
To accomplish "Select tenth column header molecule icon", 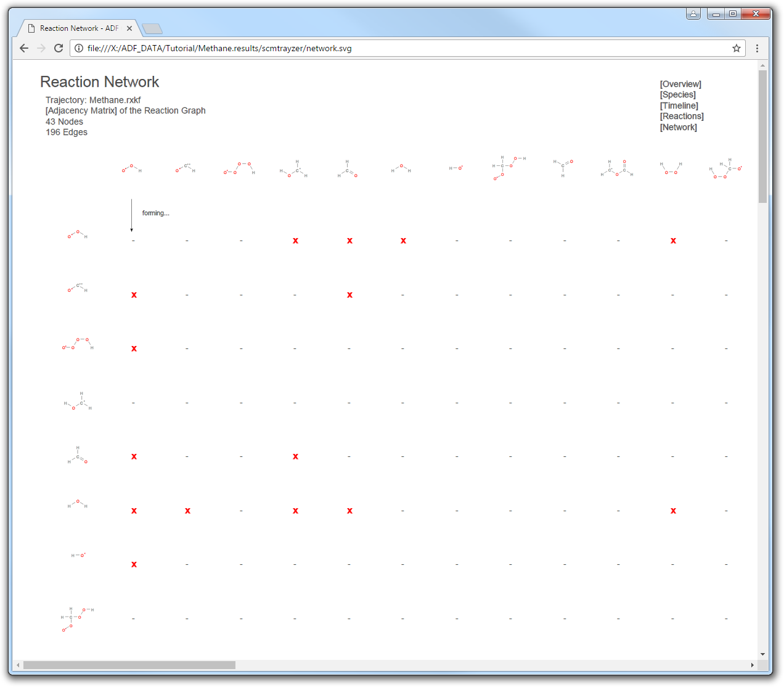I will [x=617, y=168].
